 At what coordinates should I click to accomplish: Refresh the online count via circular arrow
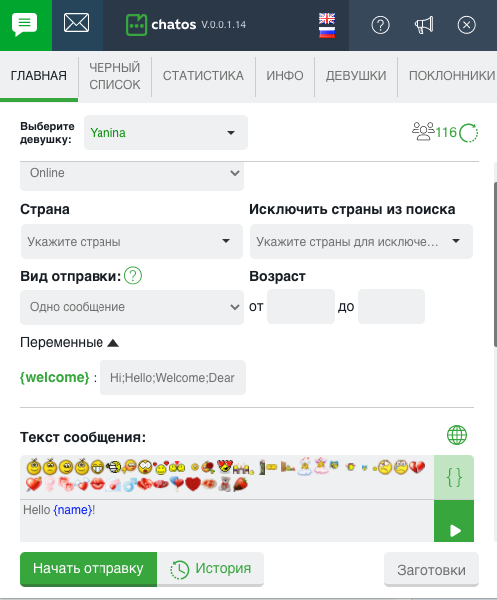[x=469, y=133]
